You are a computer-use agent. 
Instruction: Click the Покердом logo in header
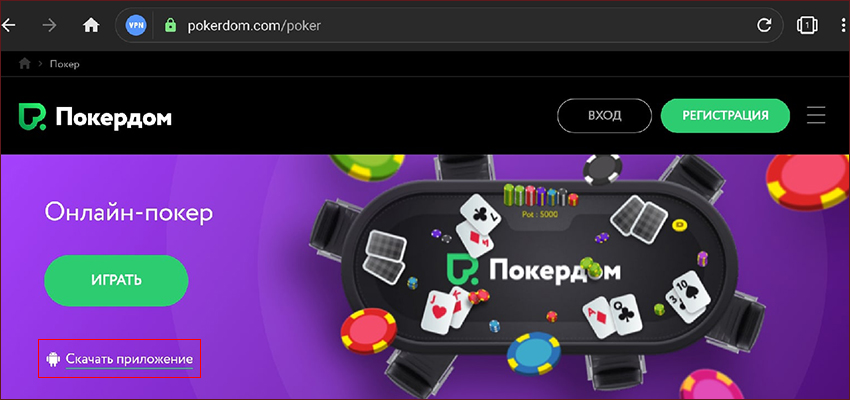click(x=95, y=115)
